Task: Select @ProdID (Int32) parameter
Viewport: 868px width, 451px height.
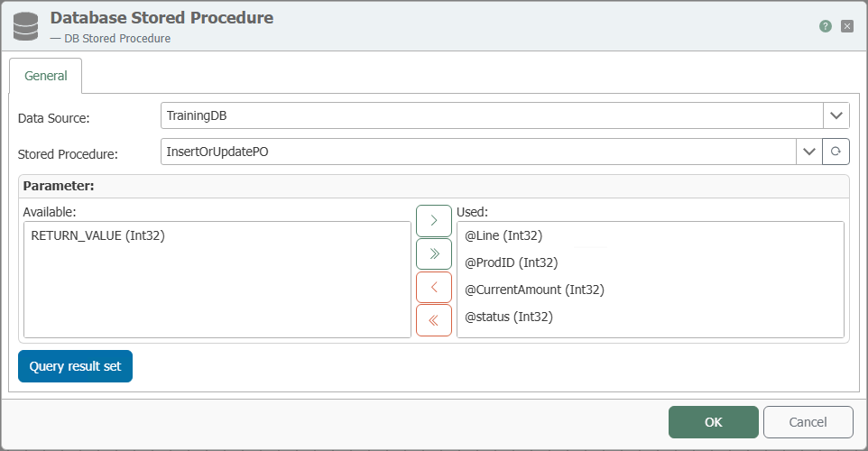Action: (512, 262)
